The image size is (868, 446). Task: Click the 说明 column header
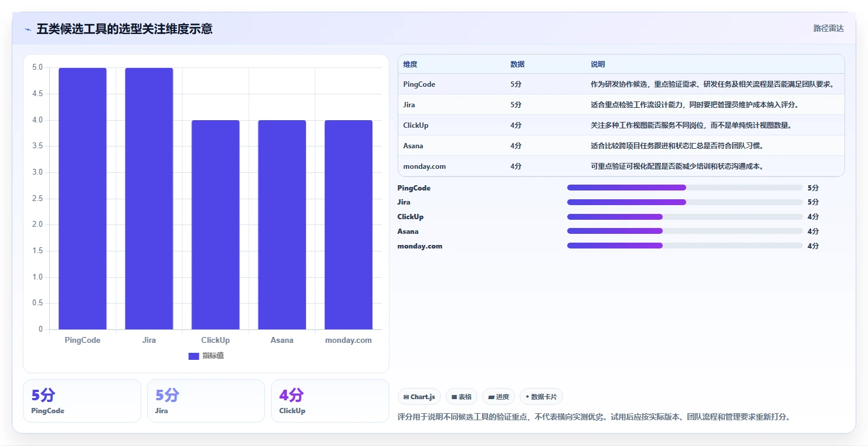[598, 64]
